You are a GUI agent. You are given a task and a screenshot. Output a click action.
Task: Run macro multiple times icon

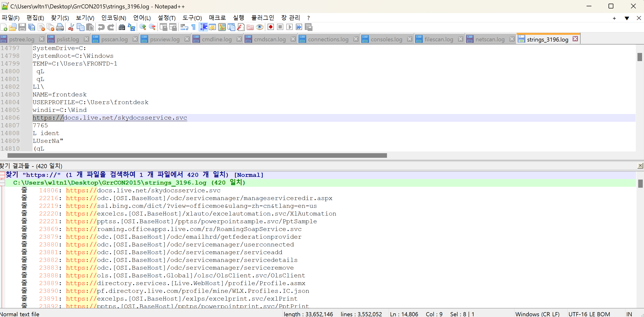pyautogui.click(x=299, y=27)
